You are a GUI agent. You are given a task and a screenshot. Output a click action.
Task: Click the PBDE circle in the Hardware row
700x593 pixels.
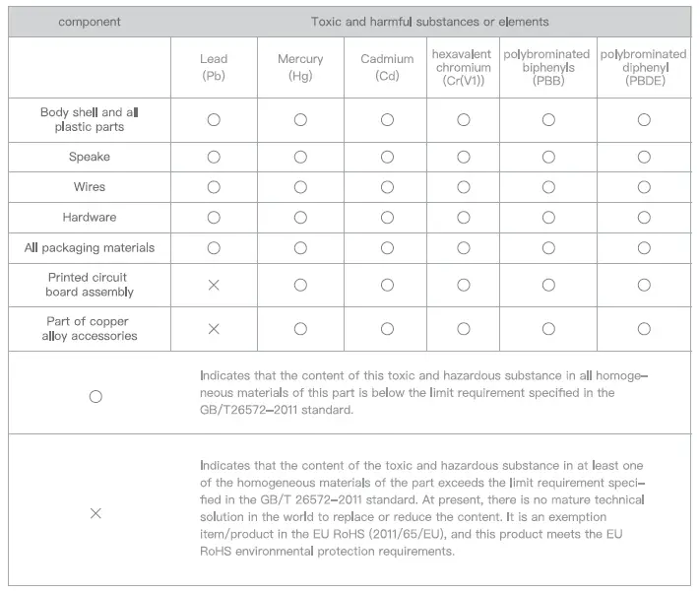click(644, 217)
